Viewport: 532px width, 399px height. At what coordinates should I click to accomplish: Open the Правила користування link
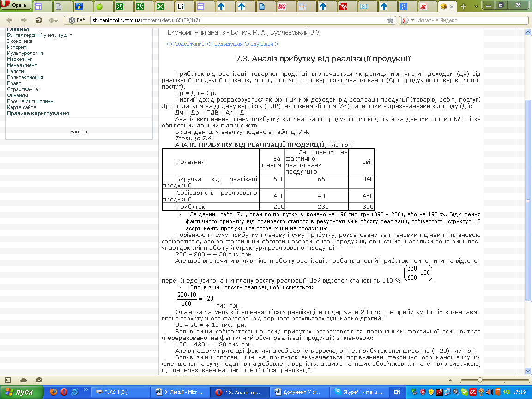tap(38, 113)
